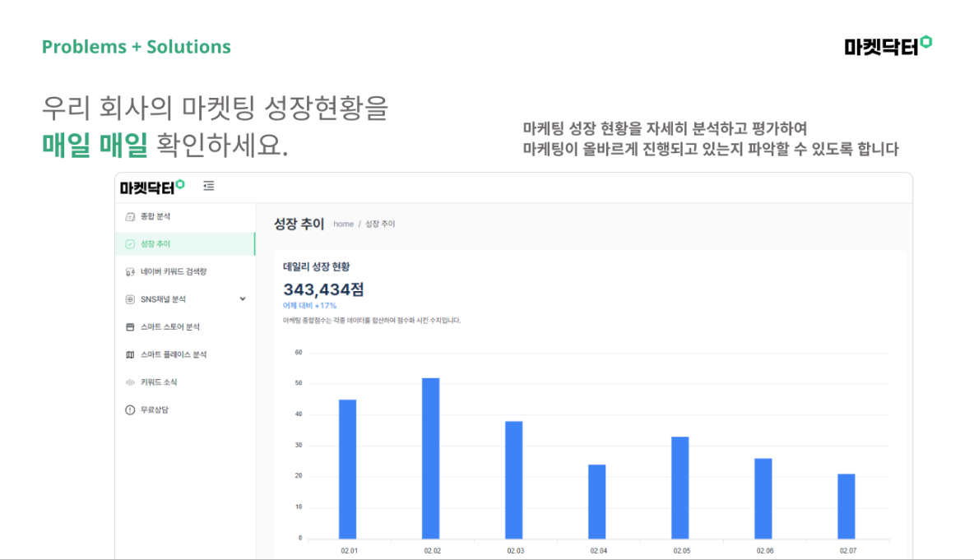Open the 키워드 소식 menu item
Screen dimensions: 974x560
click(x=185, y=382)
